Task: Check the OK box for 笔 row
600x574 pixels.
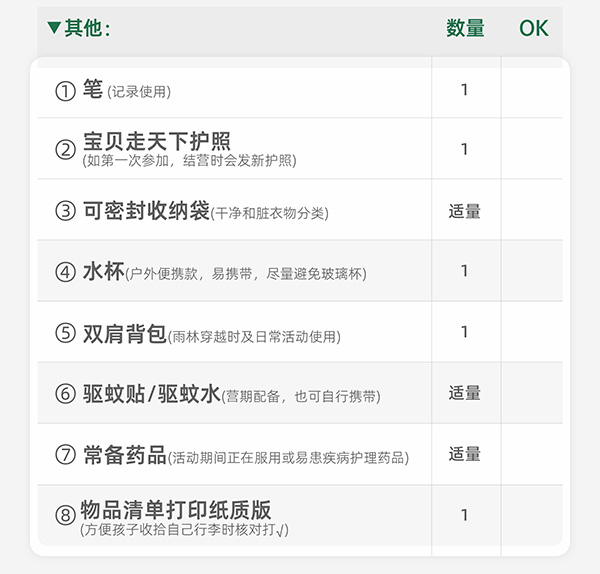Action: click(x=532, y=90)
